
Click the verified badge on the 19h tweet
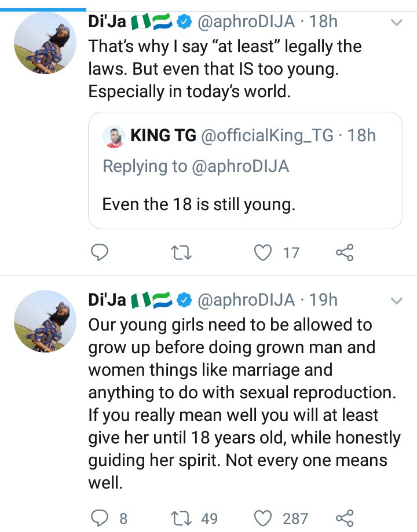coord(184,300)
